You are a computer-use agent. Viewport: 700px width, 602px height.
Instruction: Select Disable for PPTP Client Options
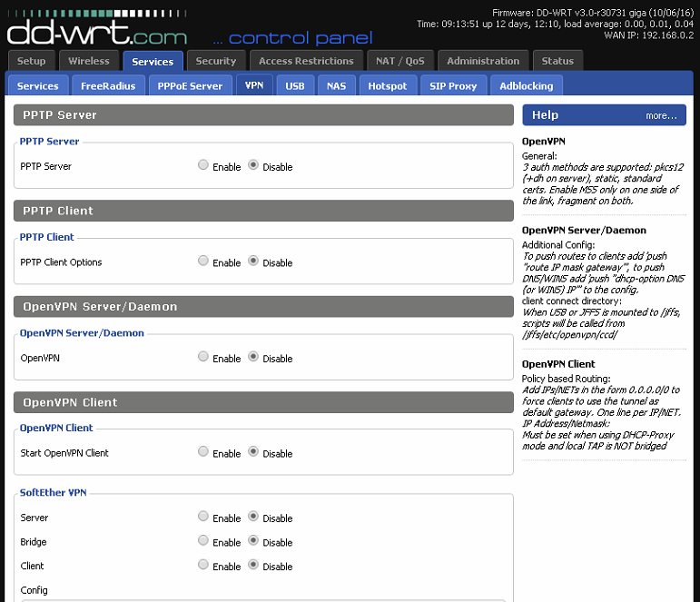[253, 261]
